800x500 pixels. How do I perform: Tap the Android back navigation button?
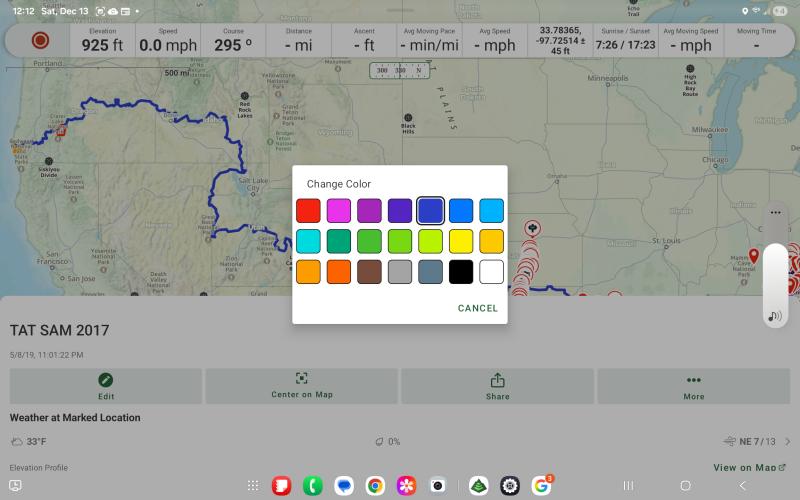coord(743,485)
